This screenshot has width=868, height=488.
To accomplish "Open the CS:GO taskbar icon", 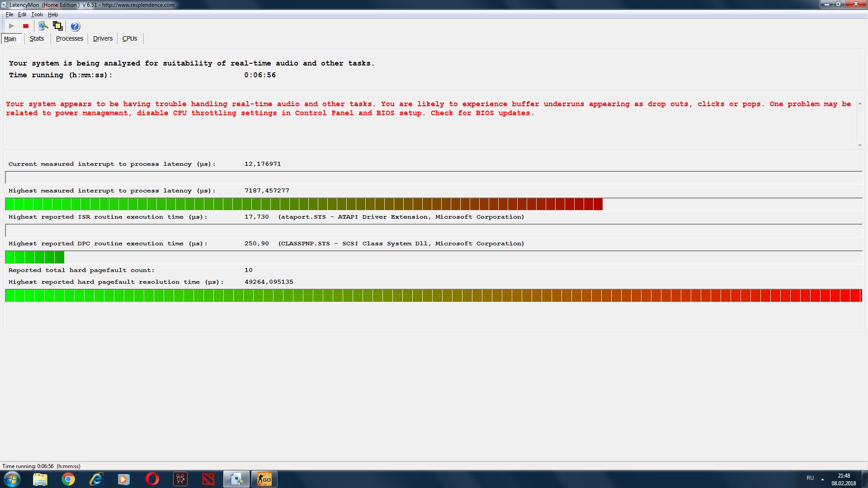I will pos(264,479).
